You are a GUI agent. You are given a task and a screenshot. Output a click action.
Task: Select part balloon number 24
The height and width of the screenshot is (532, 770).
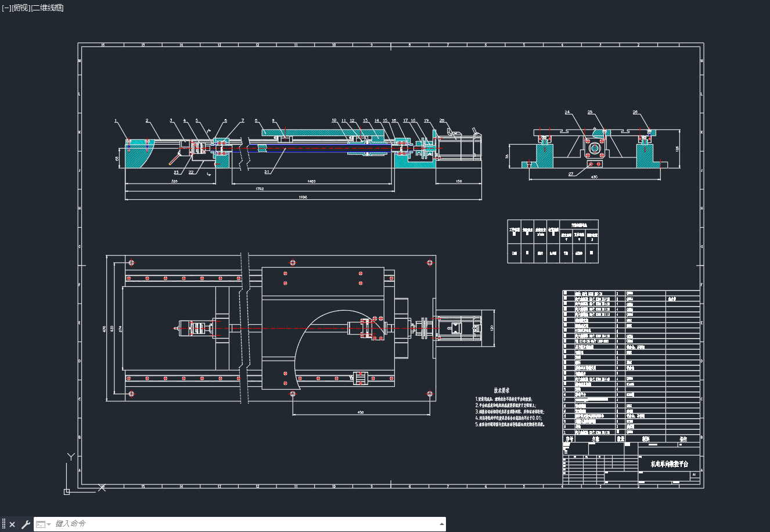[567, 112]
